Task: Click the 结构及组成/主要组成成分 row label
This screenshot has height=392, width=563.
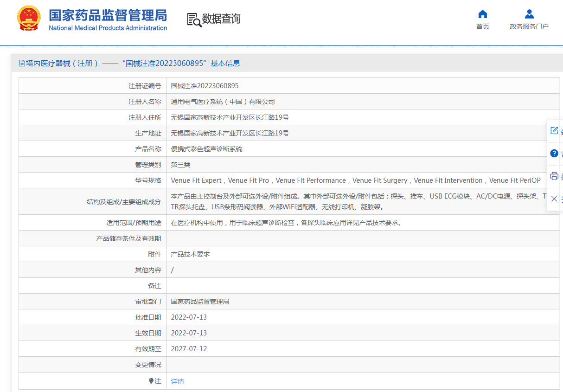Action: click(x=124, y=202)
